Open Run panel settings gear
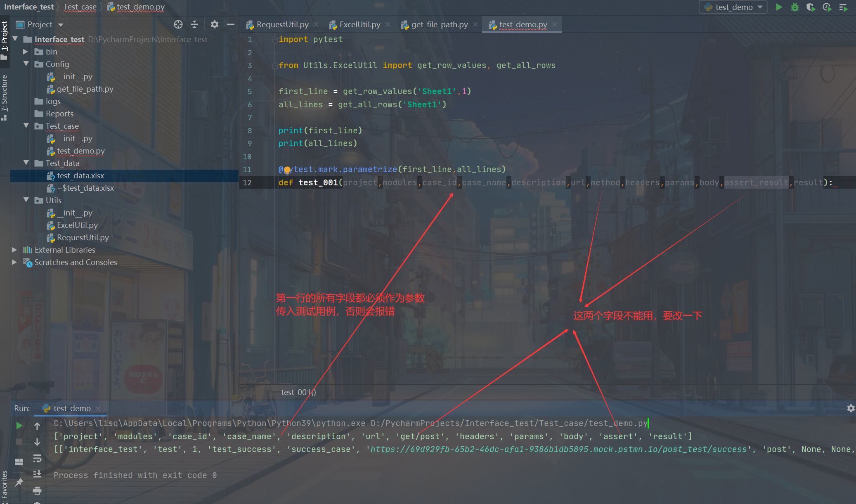856x504 pixels. 851,408
